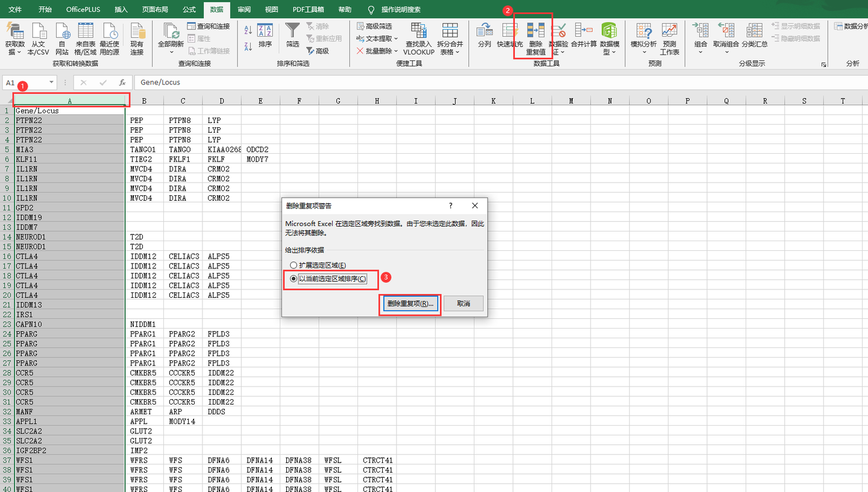Open the 审阅 ribbon tab
Screen dimensions: 868x492
[x=244, y=10]
